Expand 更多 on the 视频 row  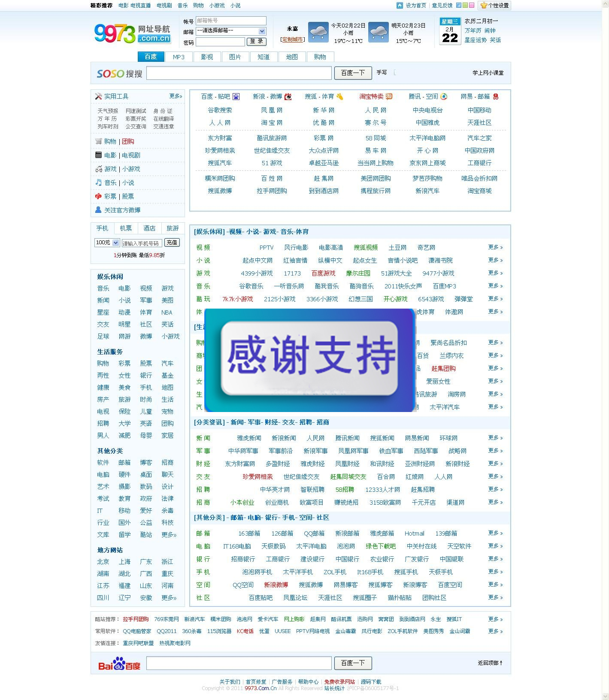(x=495, y=247)
